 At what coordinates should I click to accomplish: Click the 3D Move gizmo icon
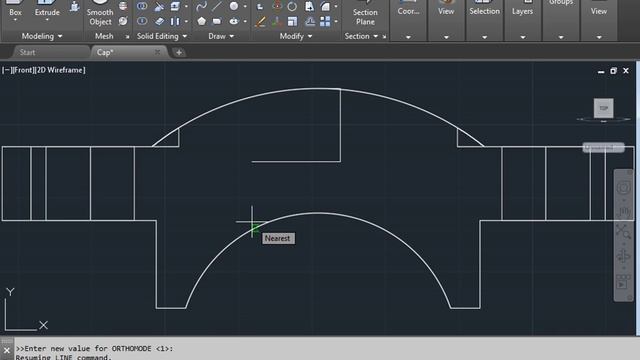pos(277,6)
